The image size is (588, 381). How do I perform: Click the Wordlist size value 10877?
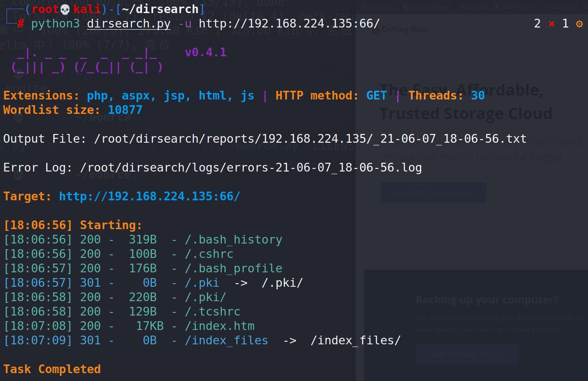[125, 110]
